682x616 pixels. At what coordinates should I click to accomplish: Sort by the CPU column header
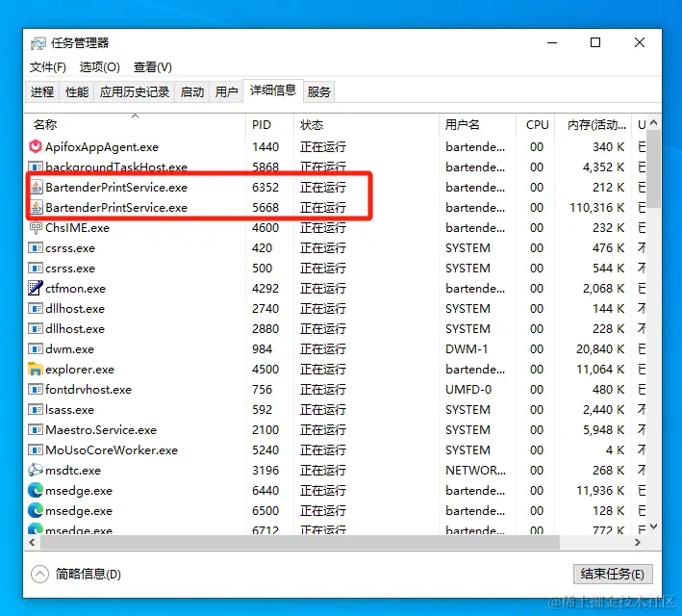[x=537, y=124]
